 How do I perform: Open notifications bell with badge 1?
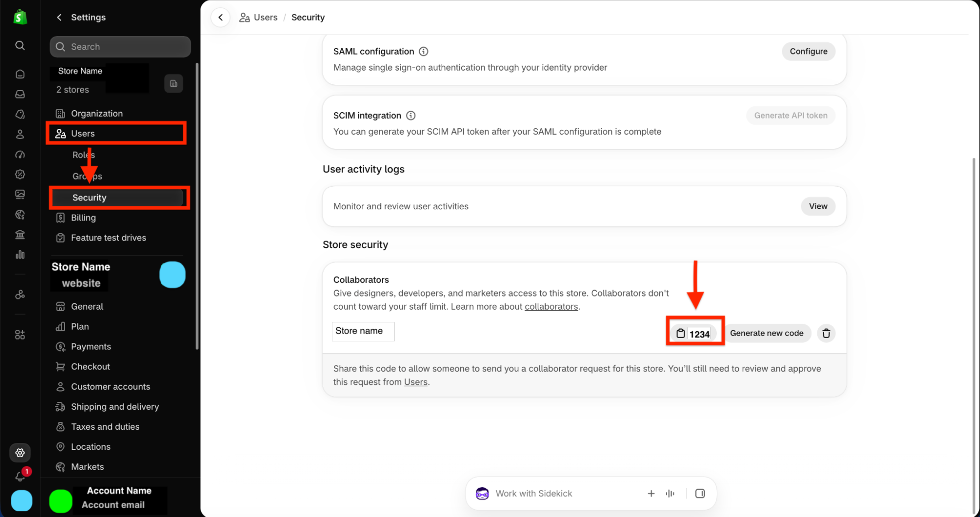[x=21, y=475]
